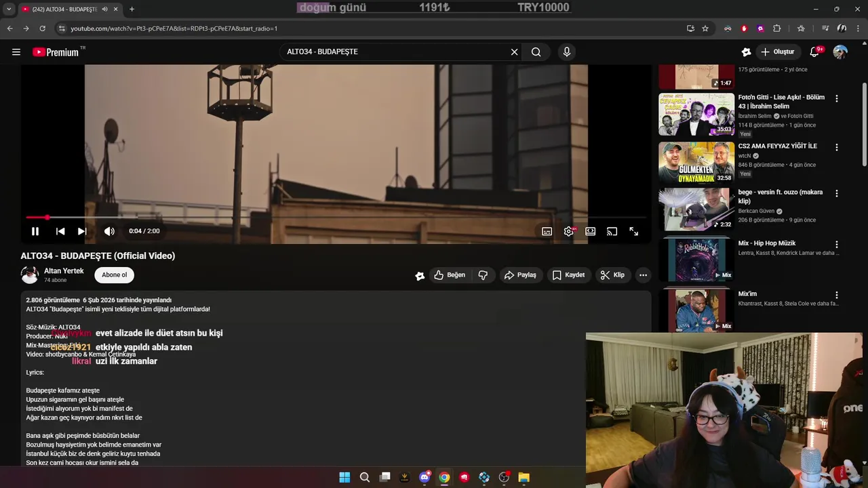Open the Mix - Hip Hop Müzik thumbnail
This screenshot has height=488, width=868.
tap(696, 259)
